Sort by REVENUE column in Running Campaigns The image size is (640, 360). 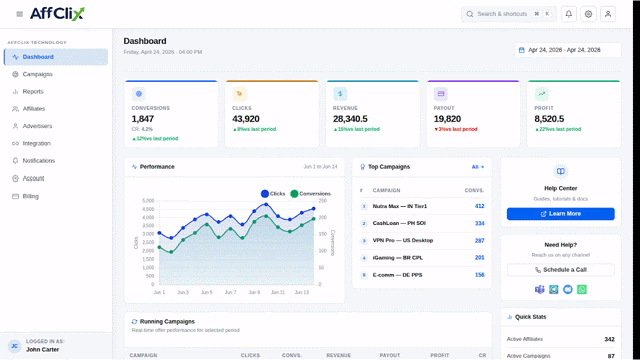click(x=338, y=356)
